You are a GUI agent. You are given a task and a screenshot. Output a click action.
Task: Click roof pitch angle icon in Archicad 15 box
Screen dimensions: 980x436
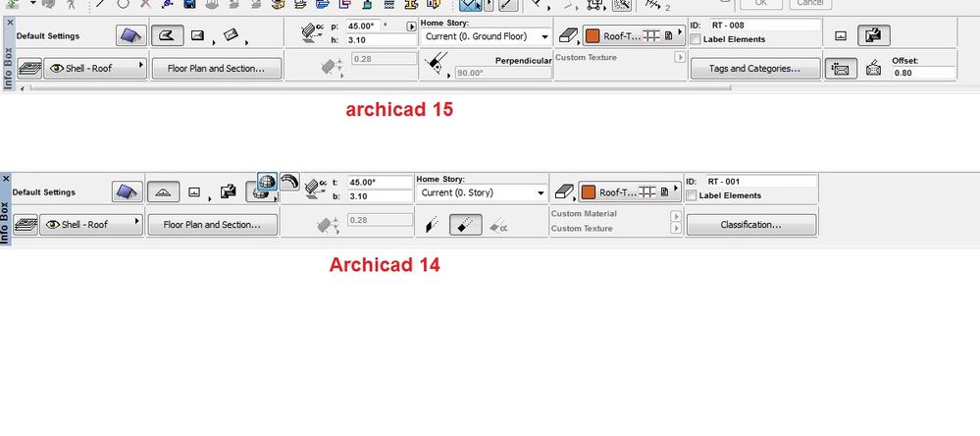coord(311,33)
